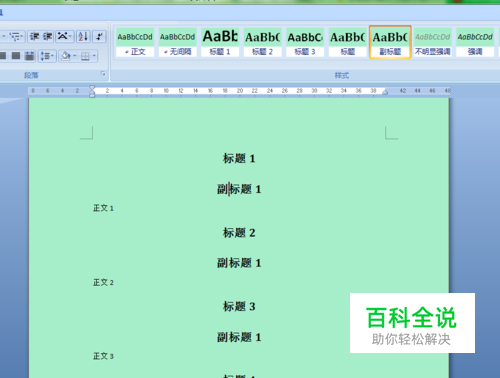
Task: Click 副标题 1 below 标题 1
Action: point(239,189)
